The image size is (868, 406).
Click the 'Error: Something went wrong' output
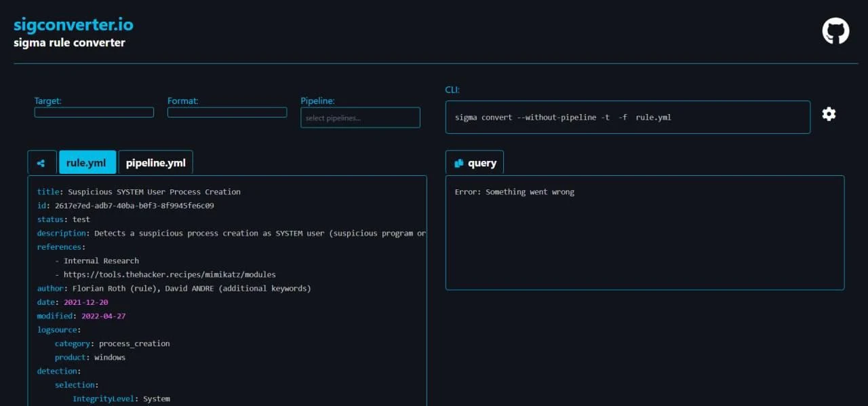514,192
